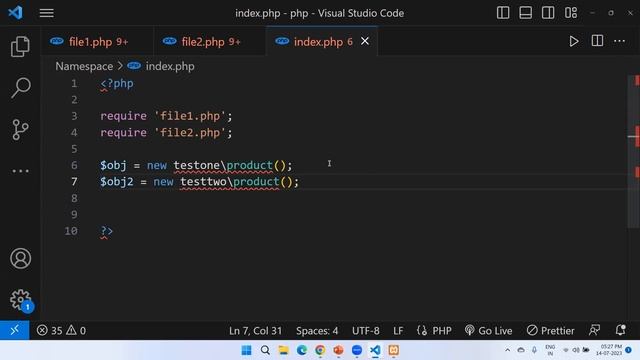Click the 'file1.php' string on line 3

190,116
